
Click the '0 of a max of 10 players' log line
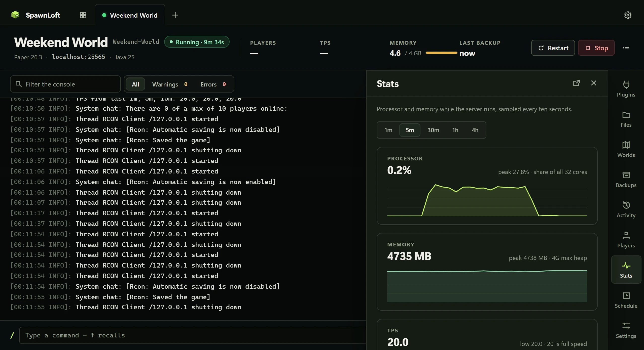click(149, 108)
